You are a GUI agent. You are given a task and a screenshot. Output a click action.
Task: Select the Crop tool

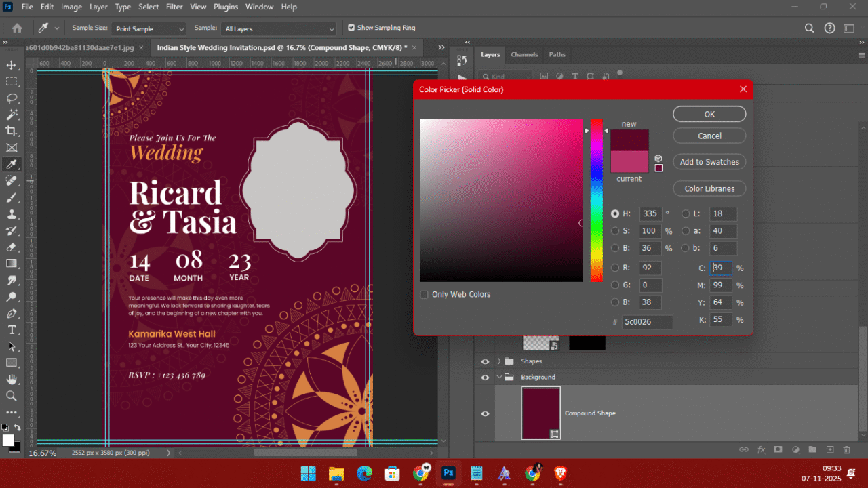[x=12, y=131]
